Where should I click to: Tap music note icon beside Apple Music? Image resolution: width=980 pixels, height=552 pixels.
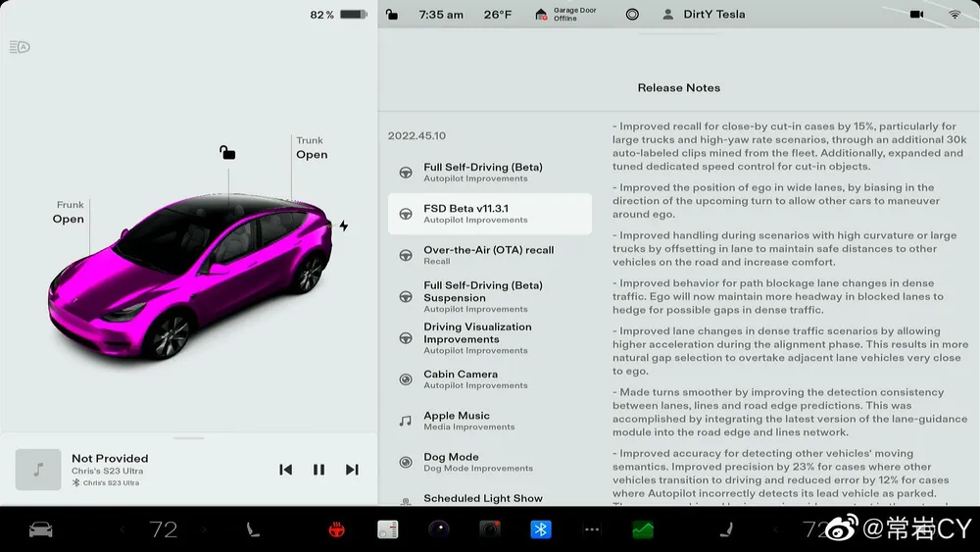(406, 421)
